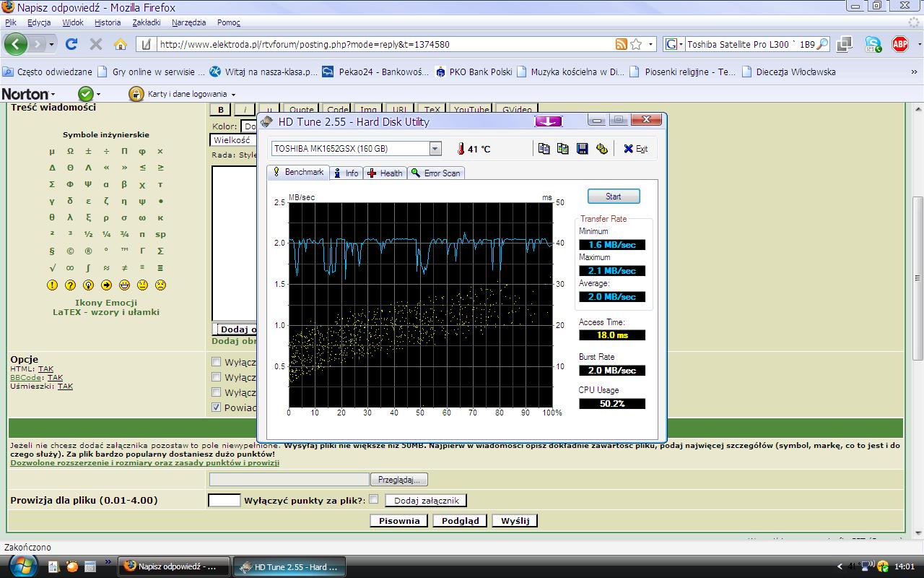Toggle the checked Powiad... option checkbox
Viewport: 924px width, 578px height.
click(217, 407)
